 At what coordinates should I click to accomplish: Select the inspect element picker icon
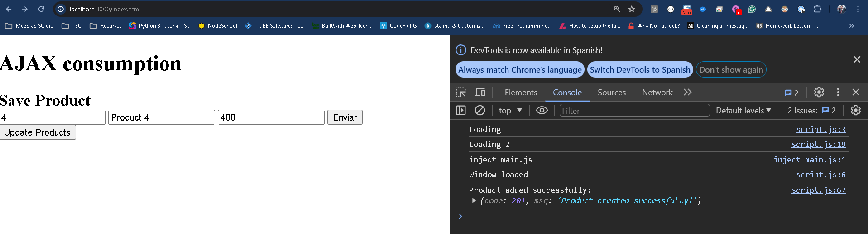[461, 93]
